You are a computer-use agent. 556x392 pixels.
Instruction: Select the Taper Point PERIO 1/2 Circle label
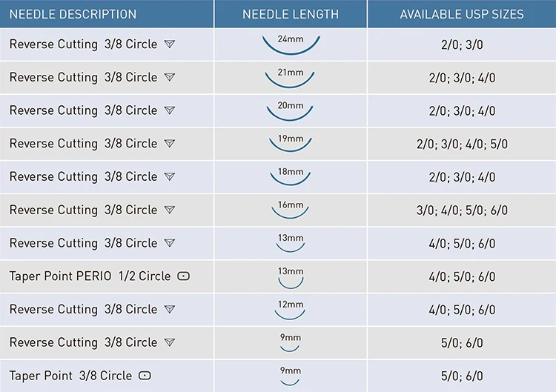[90, 276]
